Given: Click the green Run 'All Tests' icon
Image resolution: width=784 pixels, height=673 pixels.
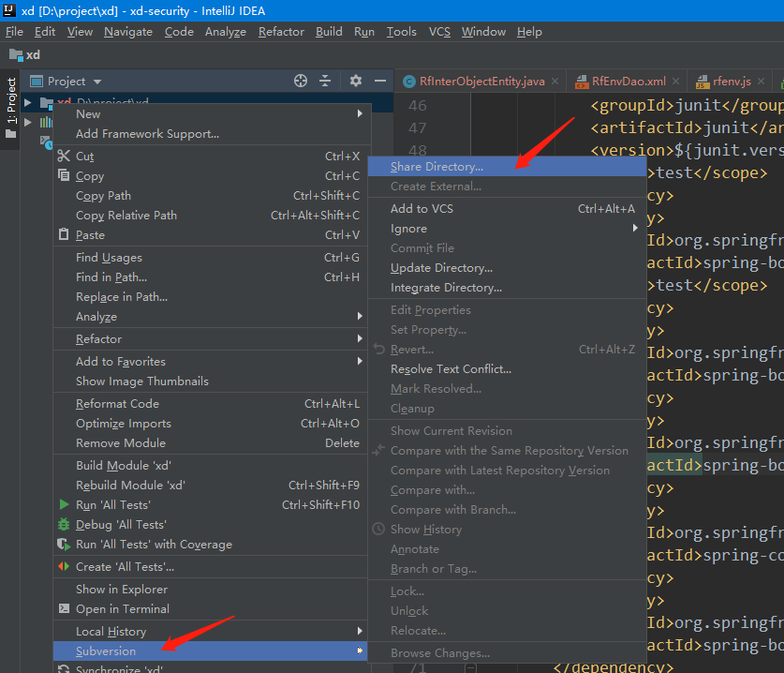Looking at the screenshot, I should [64, 504].
